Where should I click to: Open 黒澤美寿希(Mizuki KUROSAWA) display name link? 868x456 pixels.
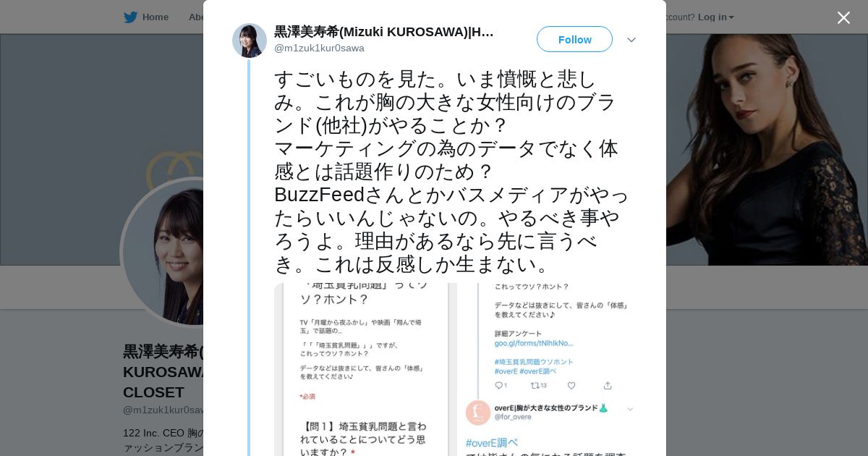pos(384,32)
